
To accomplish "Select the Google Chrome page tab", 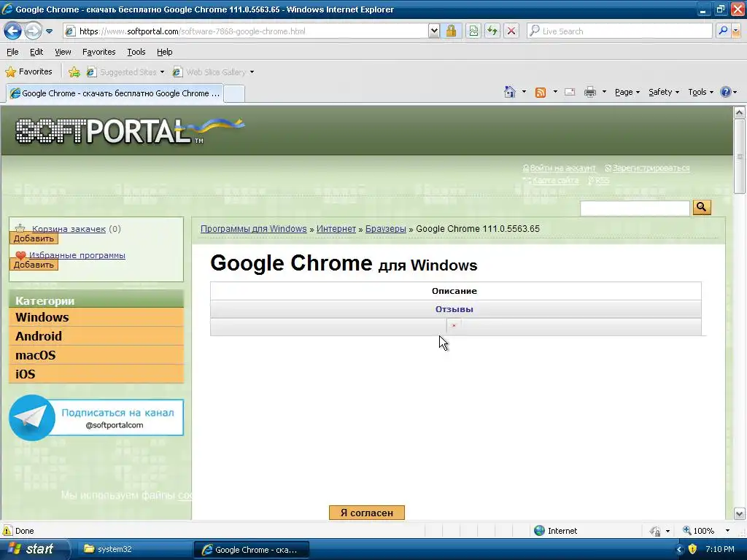I will tap(115, 93).
